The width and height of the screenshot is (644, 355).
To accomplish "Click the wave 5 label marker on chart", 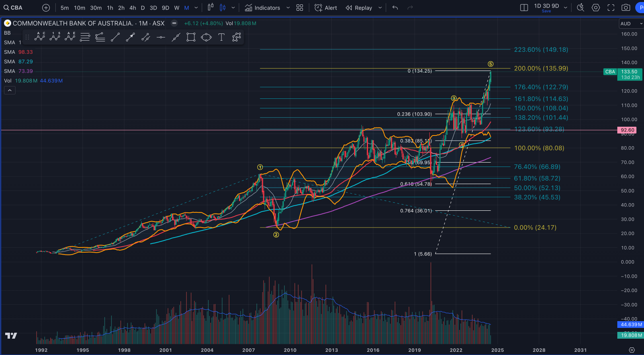I will pyautogui.click(x=491, y=64).
